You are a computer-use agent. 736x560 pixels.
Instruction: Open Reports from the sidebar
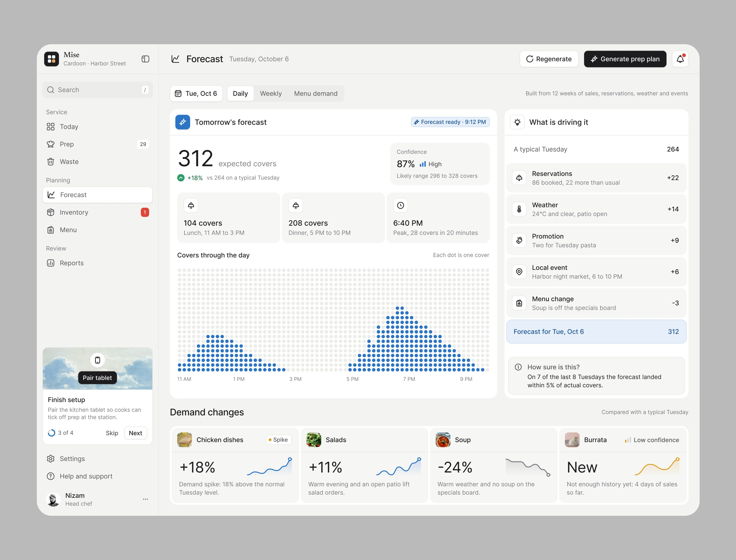(x=97, y=263)
